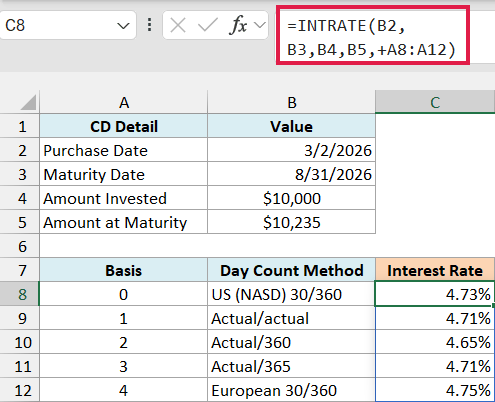Image resolution: width=495 pixels, height=402 pixels.
Task: Select row 9 header
Action: tap(20, 318)
